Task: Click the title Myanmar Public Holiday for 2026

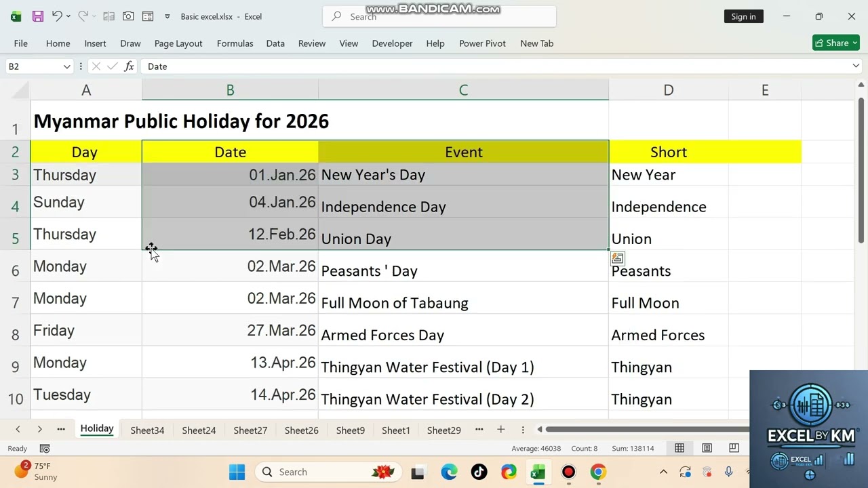Action: click(x=181, y=121)
